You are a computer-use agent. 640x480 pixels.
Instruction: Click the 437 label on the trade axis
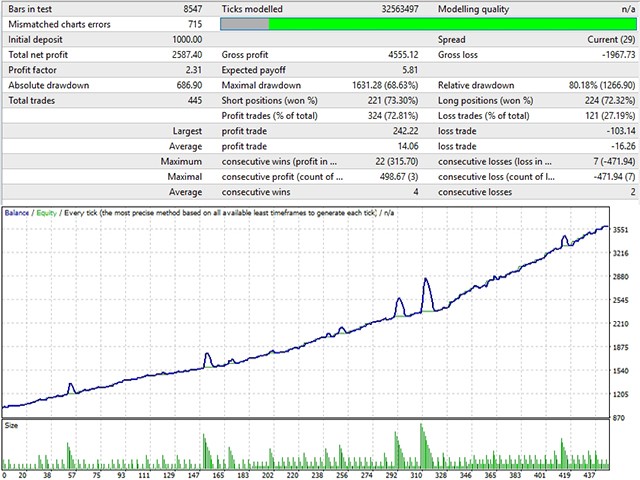click(x=589, y=475)
